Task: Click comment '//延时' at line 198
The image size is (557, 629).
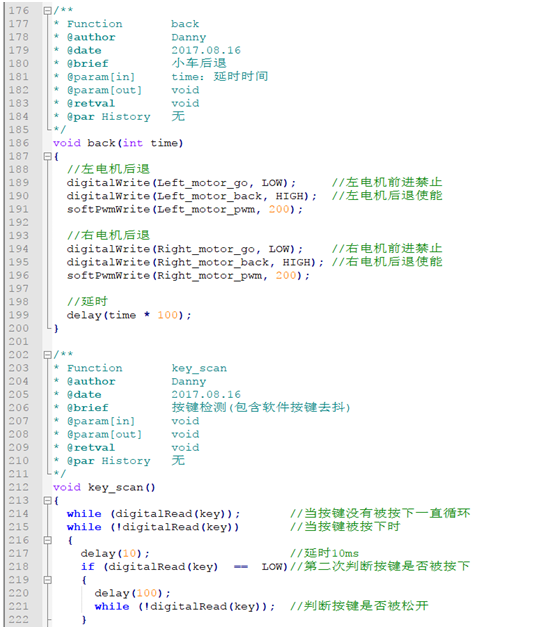Action: [x=87, y=302]
